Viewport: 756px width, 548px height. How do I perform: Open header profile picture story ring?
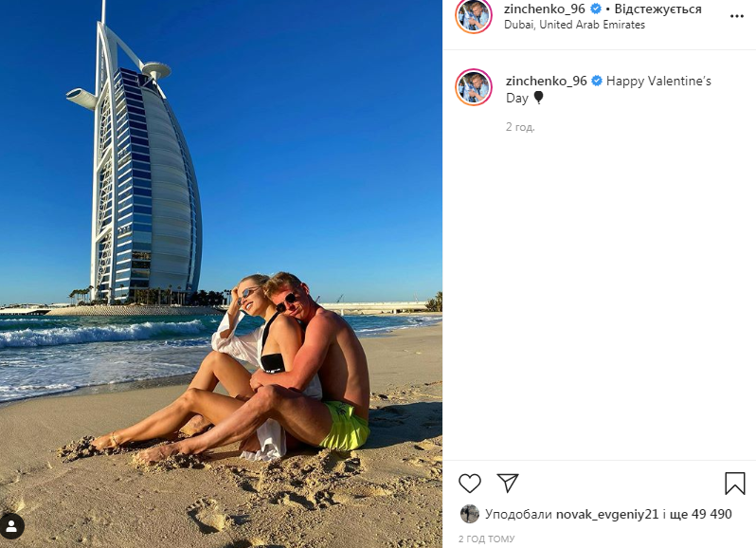click(x=474, y=16)
